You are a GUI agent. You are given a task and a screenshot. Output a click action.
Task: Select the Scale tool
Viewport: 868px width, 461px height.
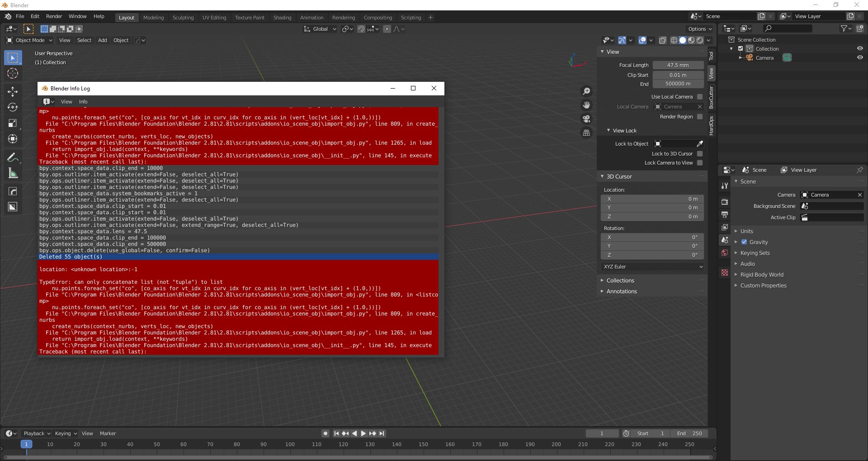point(13,123)
